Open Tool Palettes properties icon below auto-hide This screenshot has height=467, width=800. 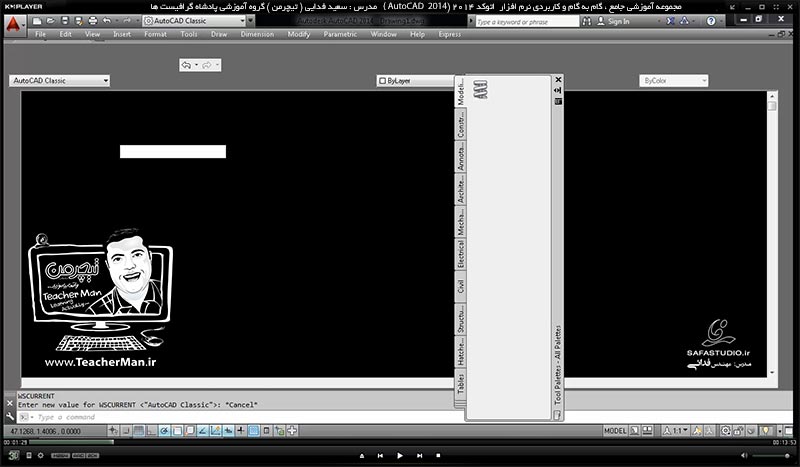point(558,101)
